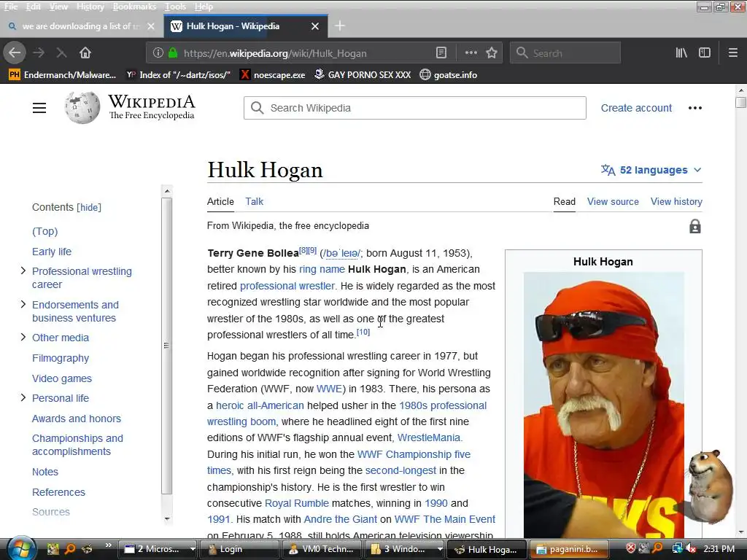Click the Hulk Hogan infobox photo
Screen dimensions: 747x560
pos(603,405)
